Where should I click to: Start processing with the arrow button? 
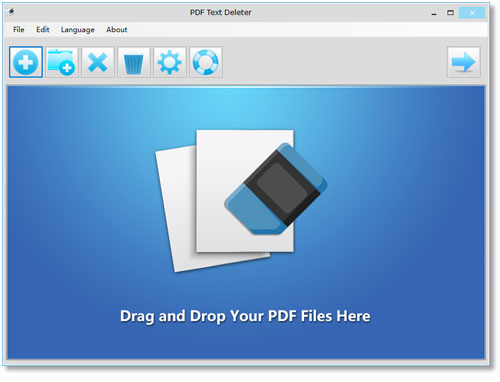click(463, 62)
